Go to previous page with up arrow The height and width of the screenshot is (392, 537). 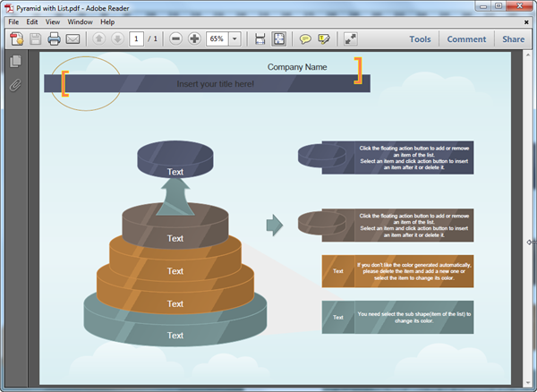click(98, 39)
